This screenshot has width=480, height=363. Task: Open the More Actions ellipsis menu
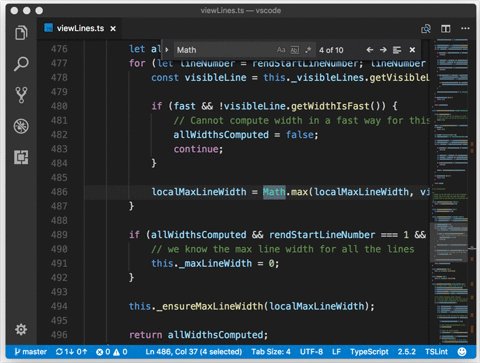pyautogui.click(x=465, y=28)
